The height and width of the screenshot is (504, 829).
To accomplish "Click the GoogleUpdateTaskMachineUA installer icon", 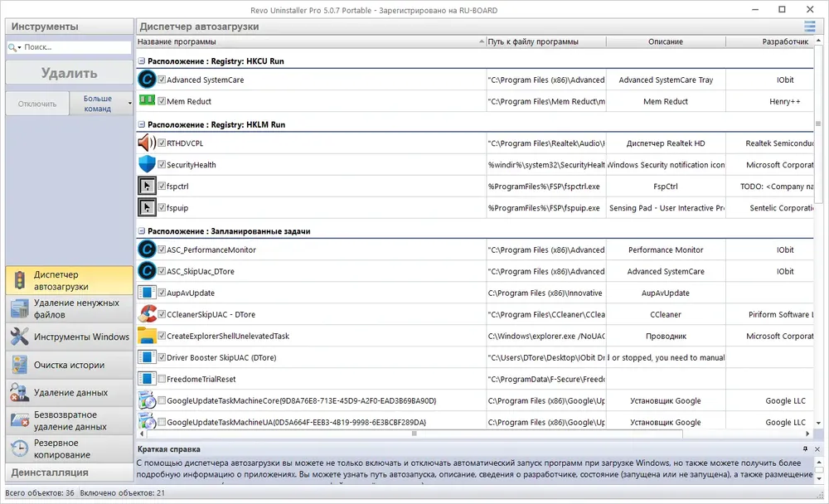I will coord(147,421).
